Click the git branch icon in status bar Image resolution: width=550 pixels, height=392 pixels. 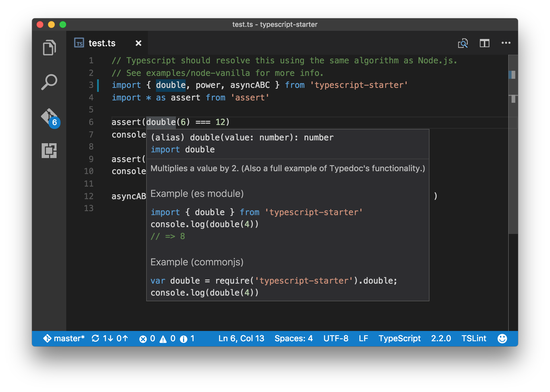tap(47, 338)
